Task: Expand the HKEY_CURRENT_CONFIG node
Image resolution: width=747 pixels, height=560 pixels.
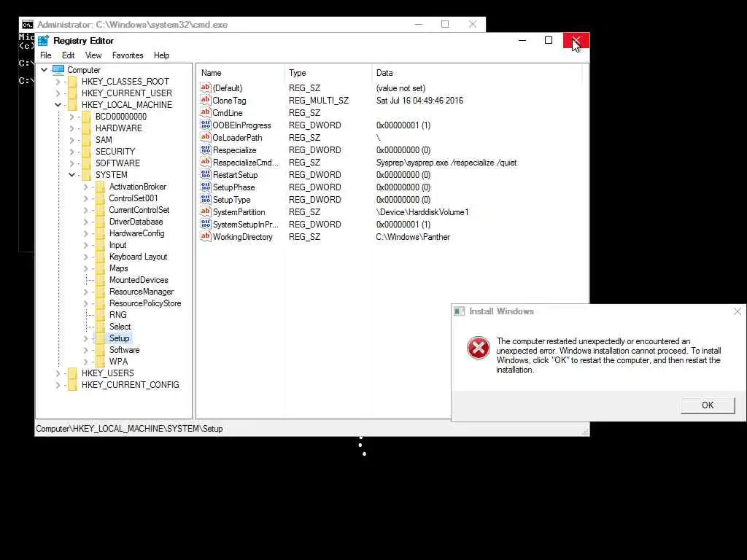Action: click(x=58, y=385)
